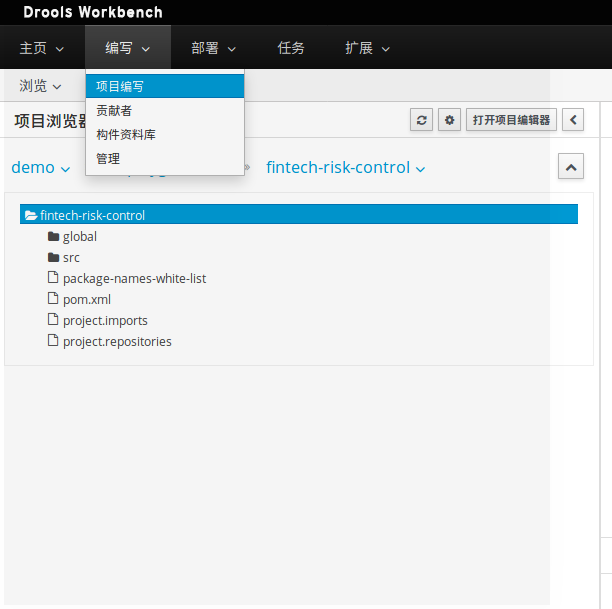Select 项目编写 from the dropdown
This screenshot has height=609, width=612.
point(165,86)
